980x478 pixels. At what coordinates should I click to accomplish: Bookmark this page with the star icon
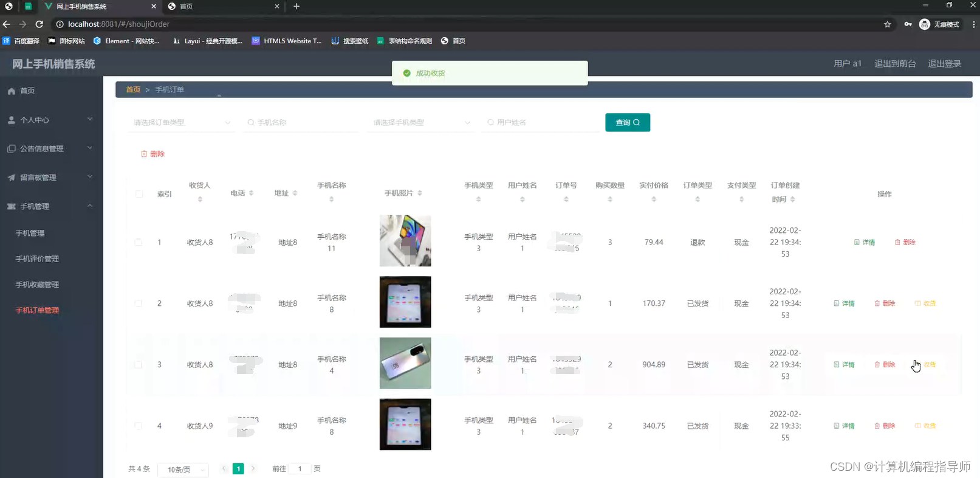tap(888, 24)
